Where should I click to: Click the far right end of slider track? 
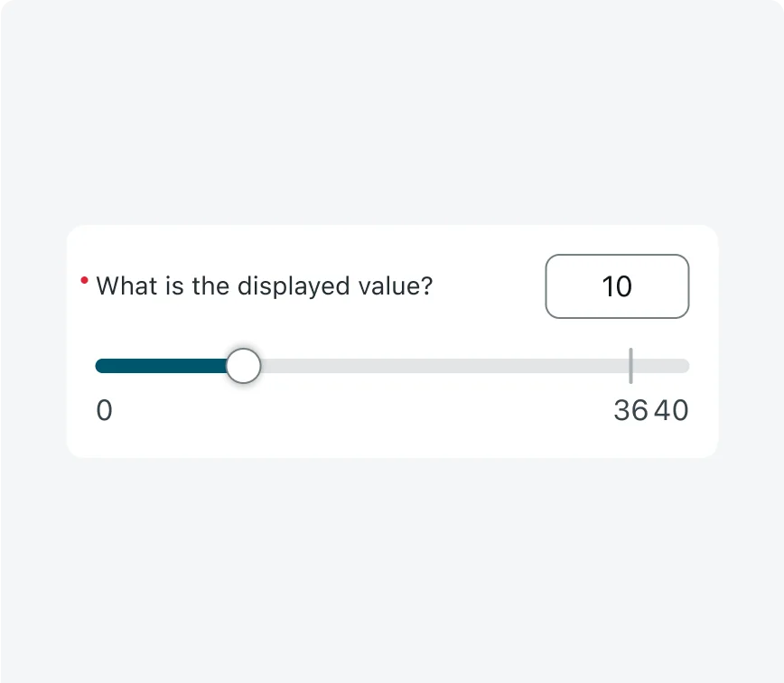tap(686, 366)
